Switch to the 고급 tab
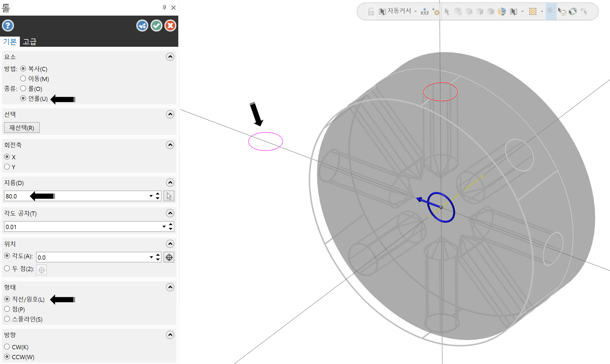610x364 pixels. coord(30,42)
